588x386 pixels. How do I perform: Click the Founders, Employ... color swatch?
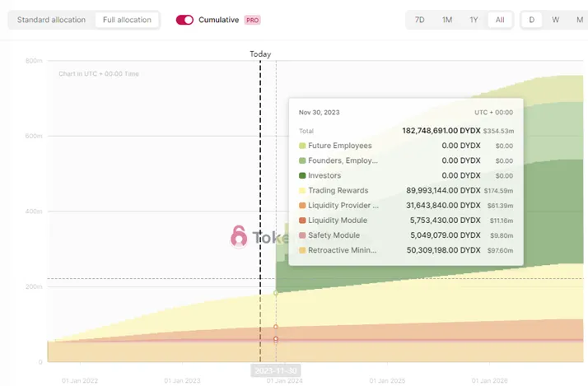[302, 160]
